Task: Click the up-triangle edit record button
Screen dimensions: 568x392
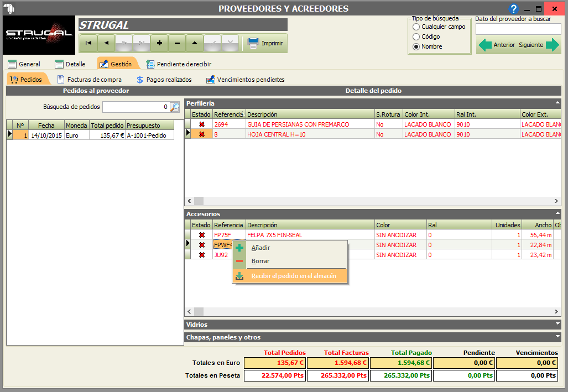Action: [x=195, y=43]
